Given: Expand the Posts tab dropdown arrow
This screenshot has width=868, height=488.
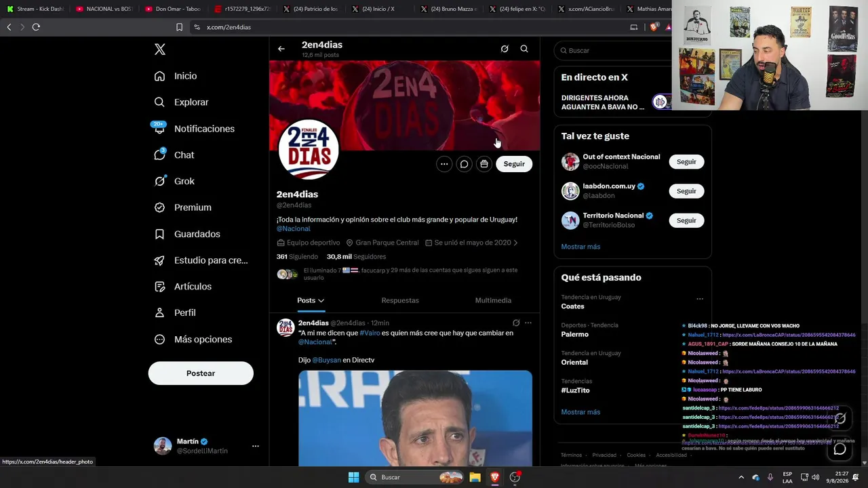Looking at the screenshot, I should click(x=321, y=301).
